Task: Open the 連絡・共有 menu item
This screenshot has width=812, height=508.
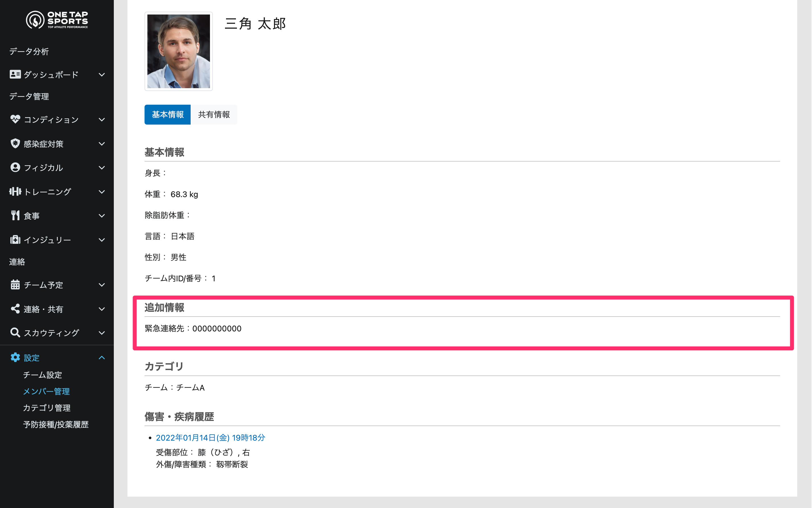Action: coord(57,309)
